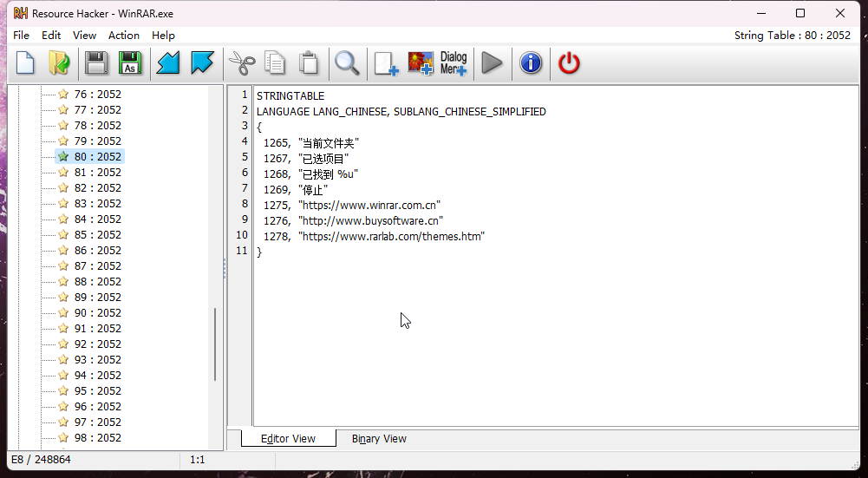Click the 1:1 cursor position status entry

tap(197, 460)
